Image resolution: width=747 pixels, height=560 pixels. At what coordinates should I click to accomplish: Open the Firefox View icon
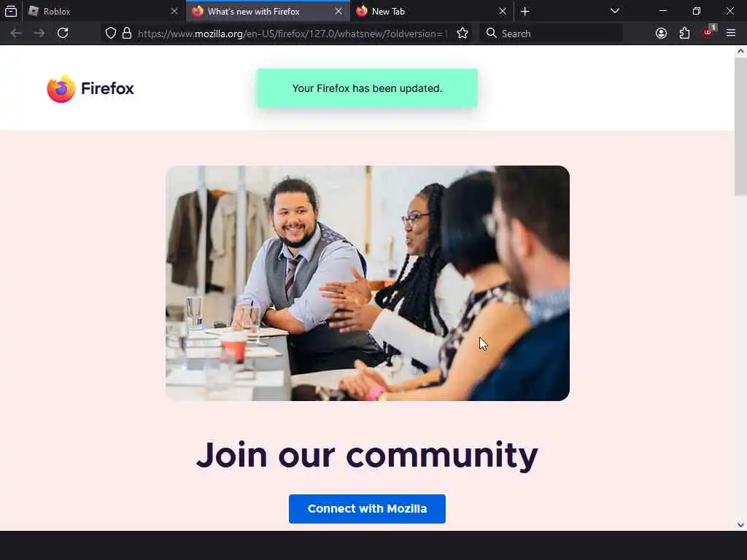[x=11, y=11]
